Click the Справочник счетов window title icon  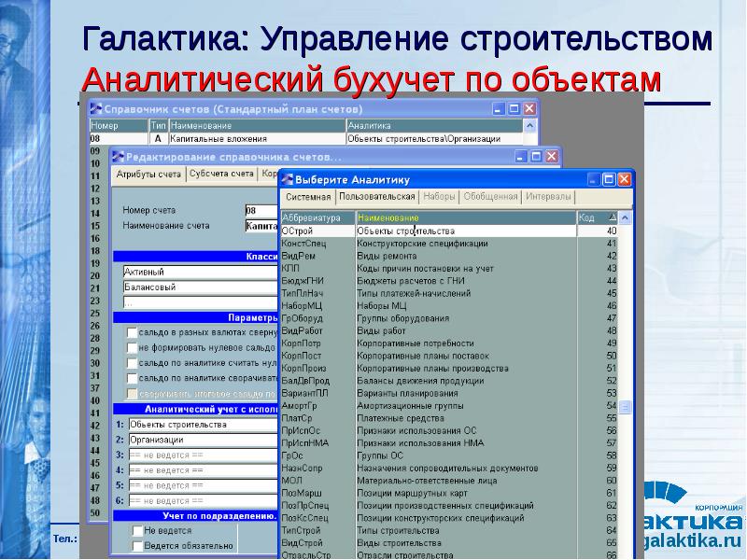[x=95, y=108]
